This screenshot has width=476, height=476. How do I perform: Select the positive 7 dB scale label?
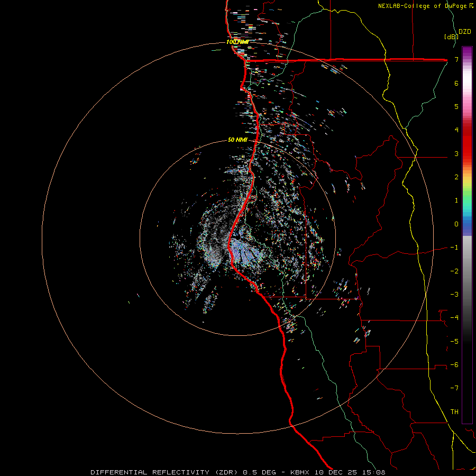click(x=456, y=59)
